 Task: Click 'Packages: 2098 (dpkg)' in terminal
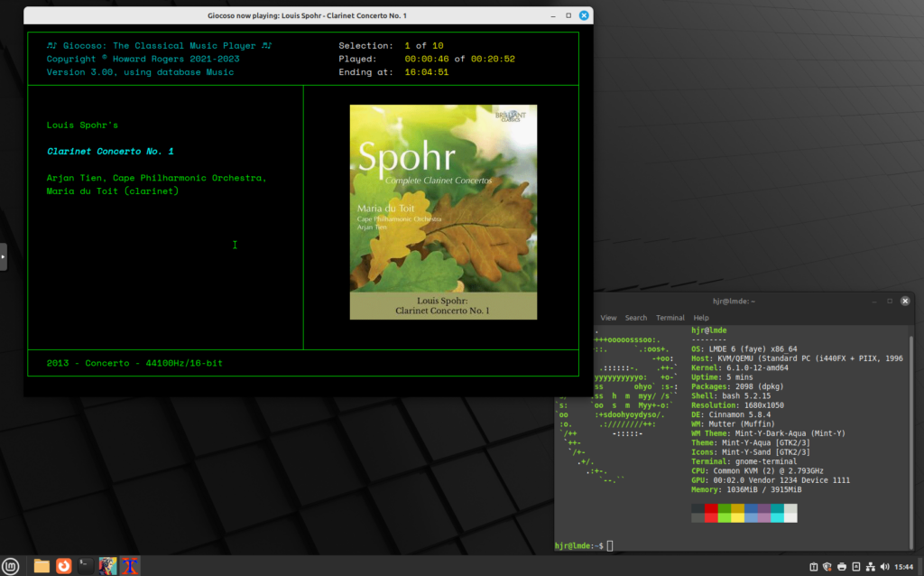pyautogui.click(x=737, y=386)
